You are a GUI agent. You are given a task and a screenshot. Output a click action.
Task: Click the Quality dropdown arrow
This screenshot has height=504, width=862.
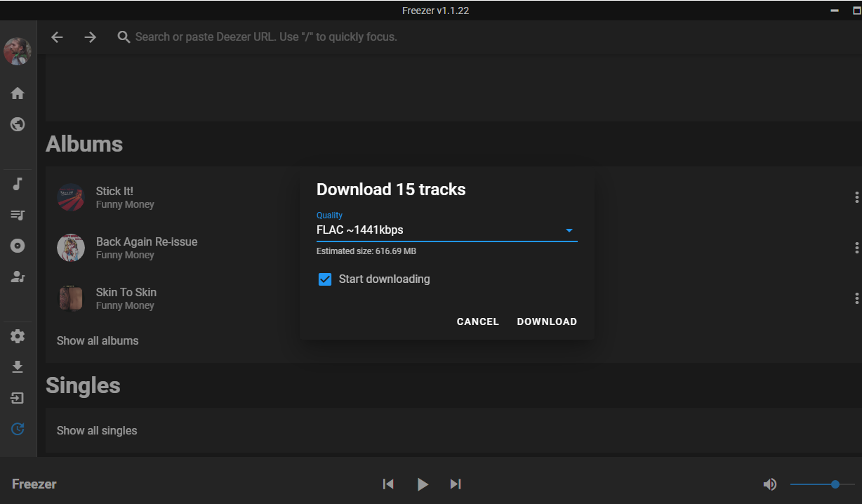pos(569,230)
